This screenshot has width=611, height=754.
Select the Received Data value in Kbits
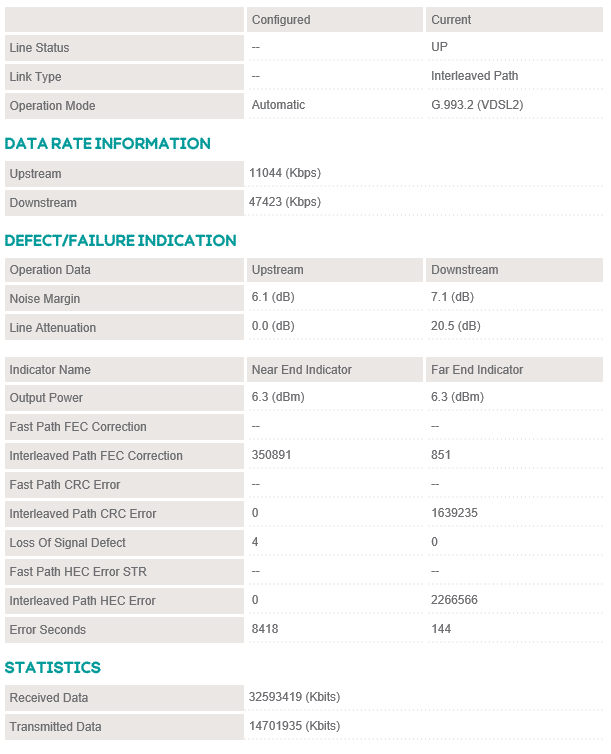[295, 698]
